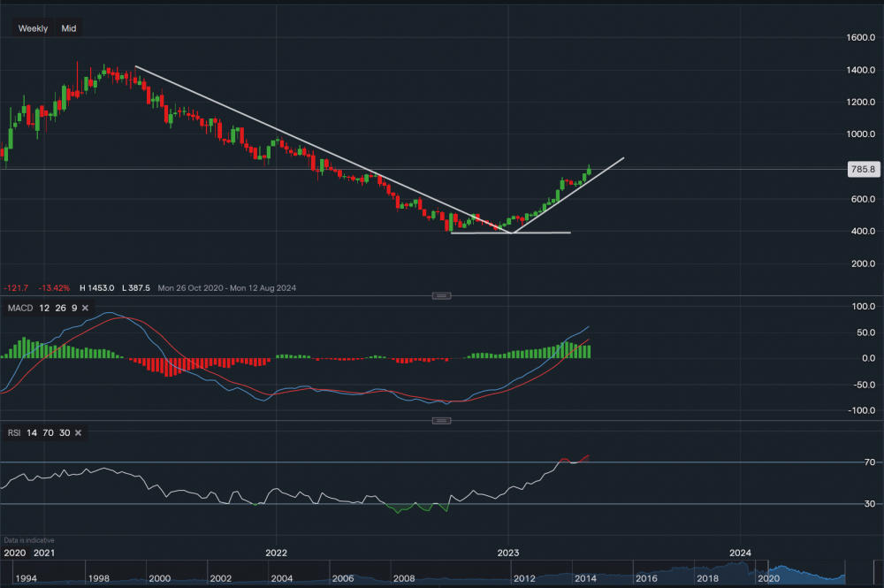The height and width of the screenshot is (588, 884).
Task: Click the RSI overbought value 70 setting
Action: 47,432
